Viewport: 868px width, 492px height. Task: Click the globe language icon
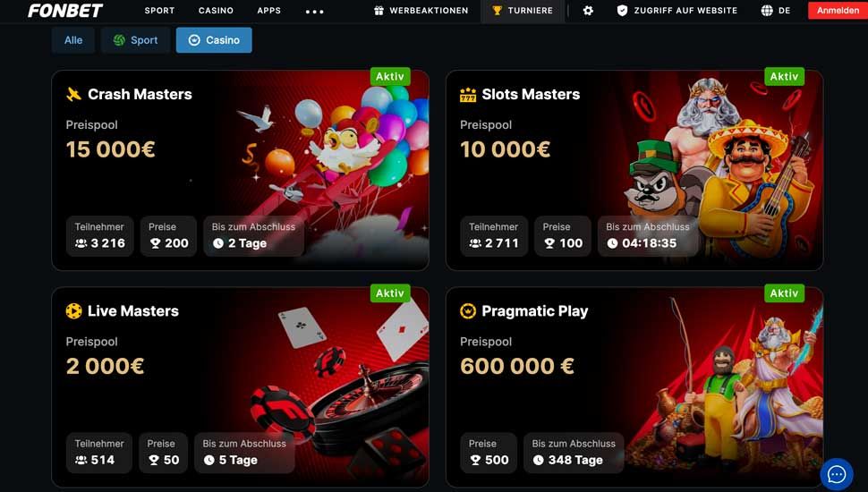click(x=767, y=11)
